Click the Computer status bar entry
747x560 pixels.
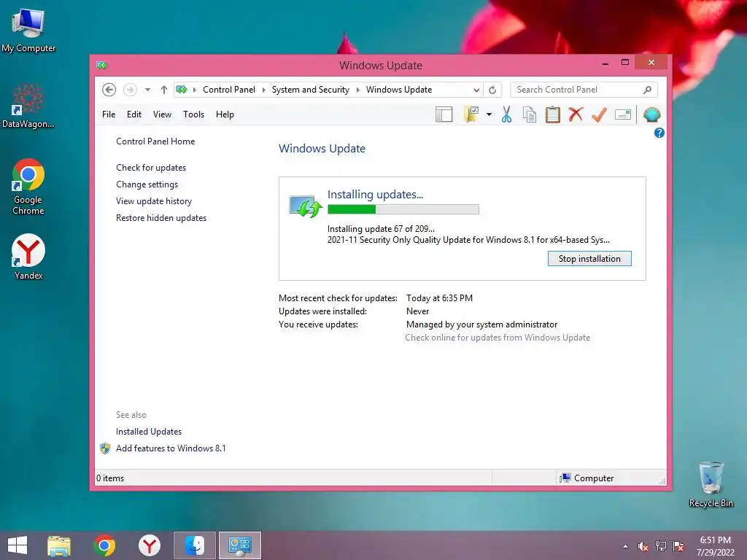[587, 478]
